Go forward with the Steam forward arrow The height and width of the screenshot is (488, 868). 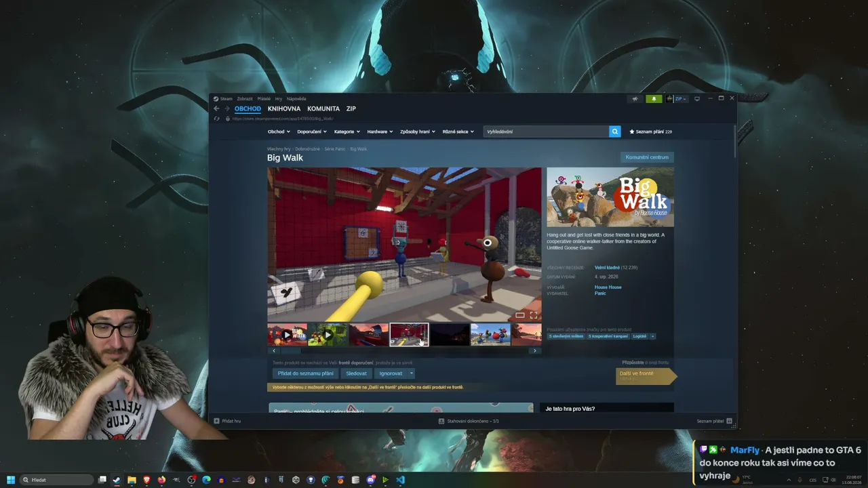click(x=227, y=108)
